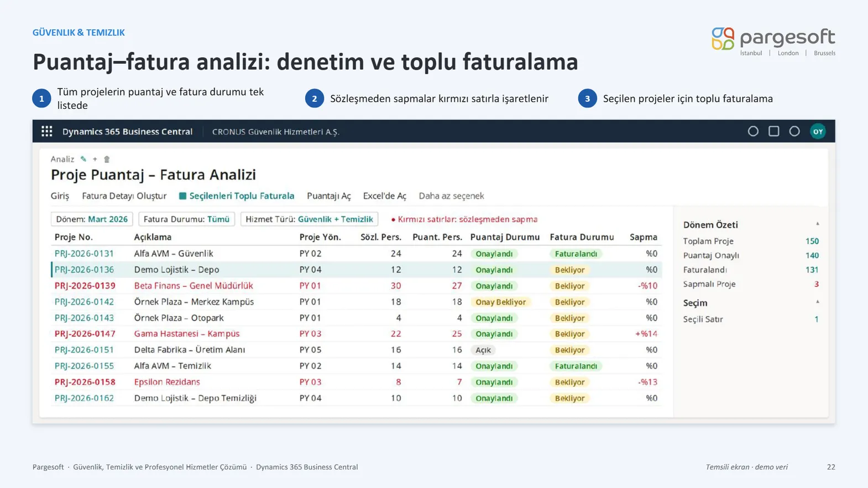Open project PRJ-2026-0147

coord(85,334)
